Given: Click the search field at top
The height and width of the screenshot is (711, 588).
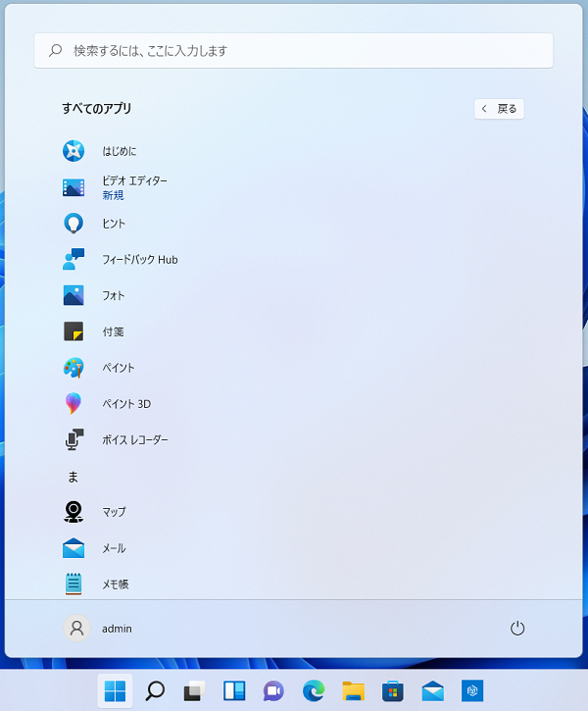Looking at the screenshot, I should coord(294,50).
